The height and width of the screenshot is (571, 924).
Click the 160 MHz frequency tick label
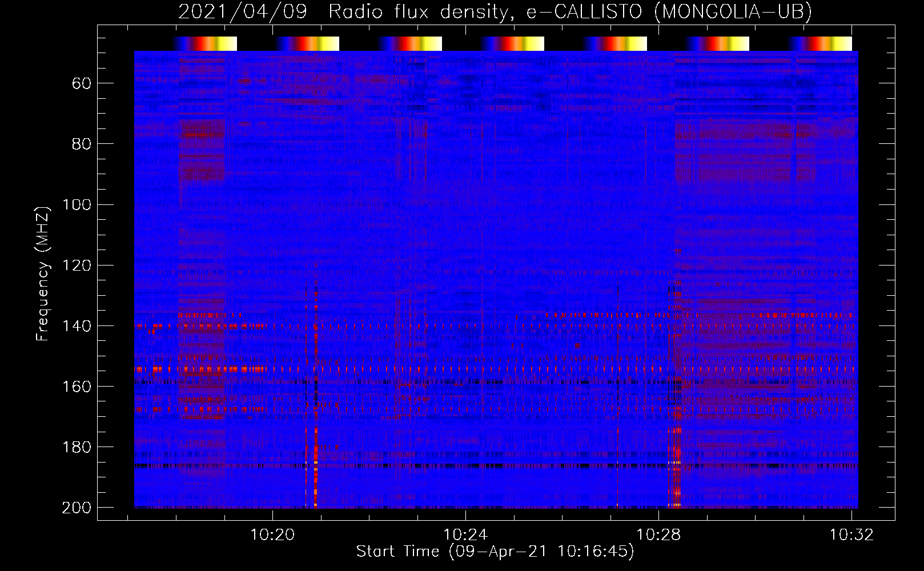coord(77,387)
